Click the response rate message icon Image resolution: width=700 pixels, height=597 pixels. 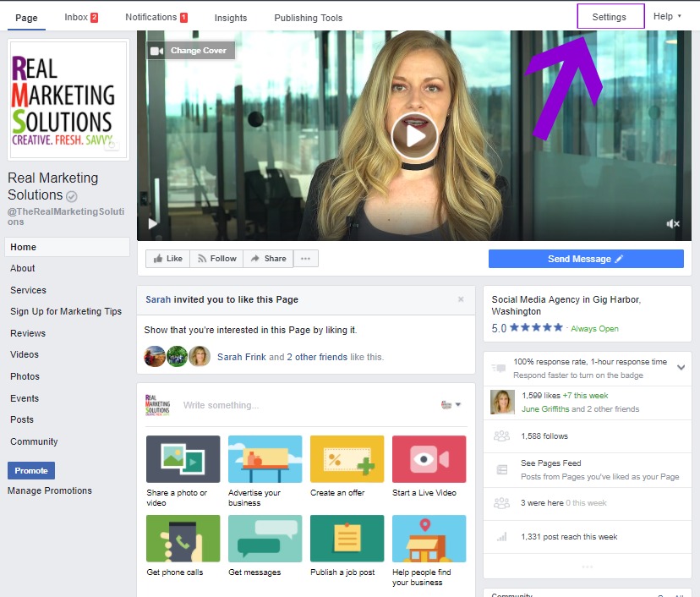pos(499,368)
